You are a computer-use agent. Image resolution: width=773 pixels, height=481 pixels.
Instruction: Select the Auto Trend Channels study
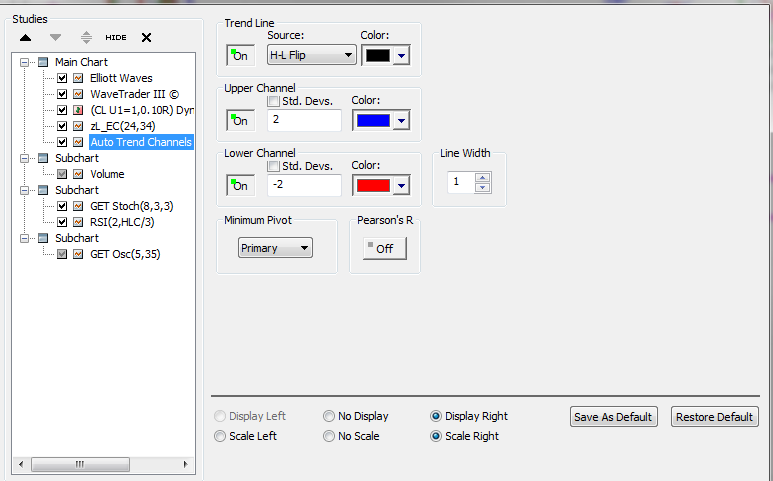pyautogui.click(x=141, y=142)
